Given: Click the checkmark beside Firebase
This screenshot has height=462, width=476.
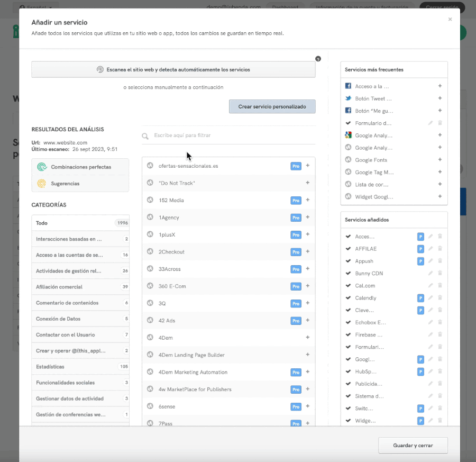Looking at the screenshot, I should point(348,335).
